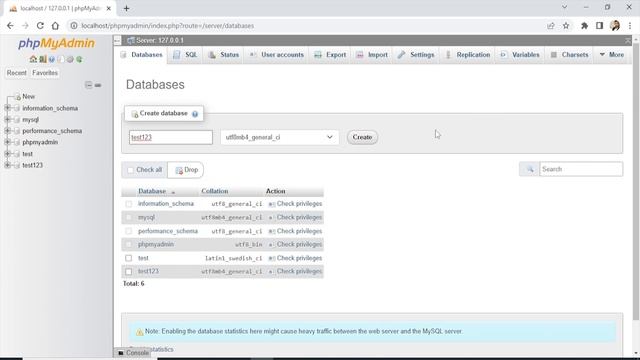Go to the Export tab
Image resolution: width=640 pixels, height=360 pixels.
(330, 55)
